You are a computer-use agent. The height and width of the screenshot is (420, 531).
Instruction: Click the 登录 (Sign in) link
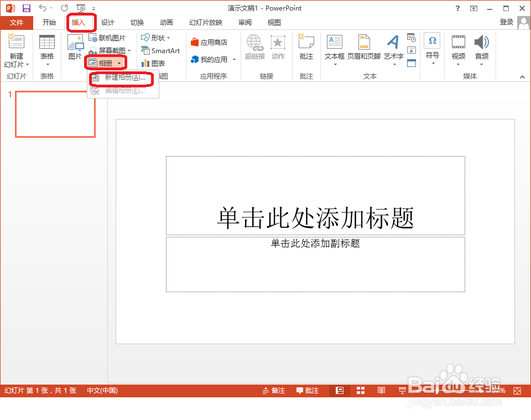[x=507, y=22]
